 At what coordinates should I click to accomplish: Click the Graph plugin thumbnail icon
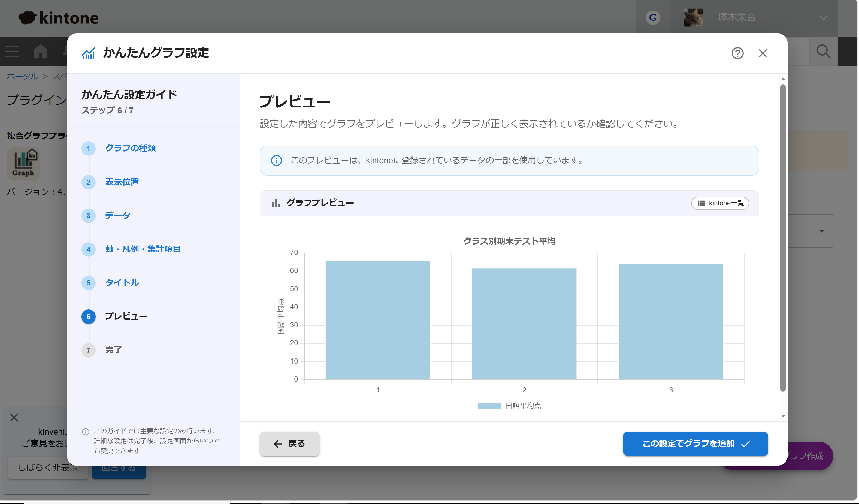(23, 164)
